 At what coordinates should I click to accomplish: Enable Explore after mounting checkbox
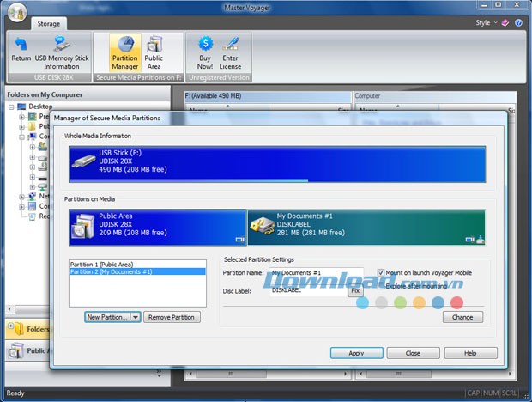tap(381, 285)
